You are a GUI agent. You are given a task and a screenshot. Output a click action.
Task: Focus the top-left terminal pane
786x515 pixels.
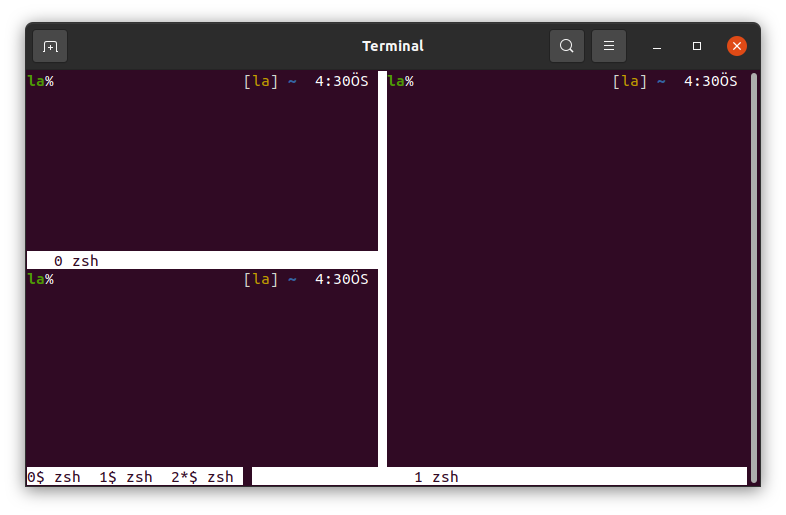tap(200, 170)
